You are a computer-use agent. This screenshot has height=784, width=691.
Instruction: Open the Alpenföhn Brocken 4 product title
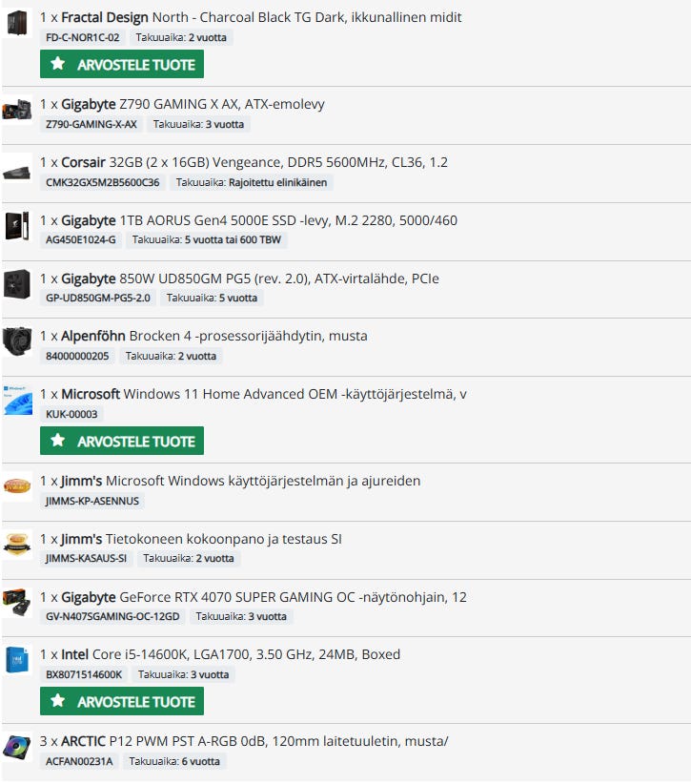[214, 336]
